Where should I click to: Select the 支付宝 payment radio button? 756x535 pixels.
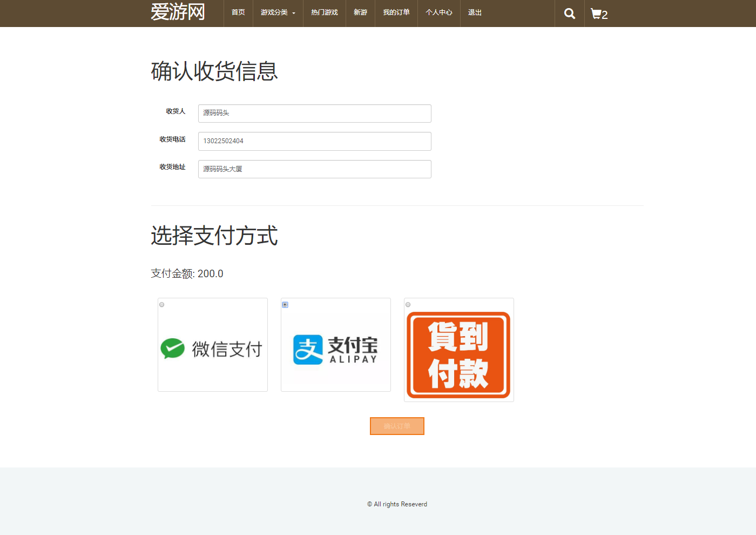click(x=285, y=304)
